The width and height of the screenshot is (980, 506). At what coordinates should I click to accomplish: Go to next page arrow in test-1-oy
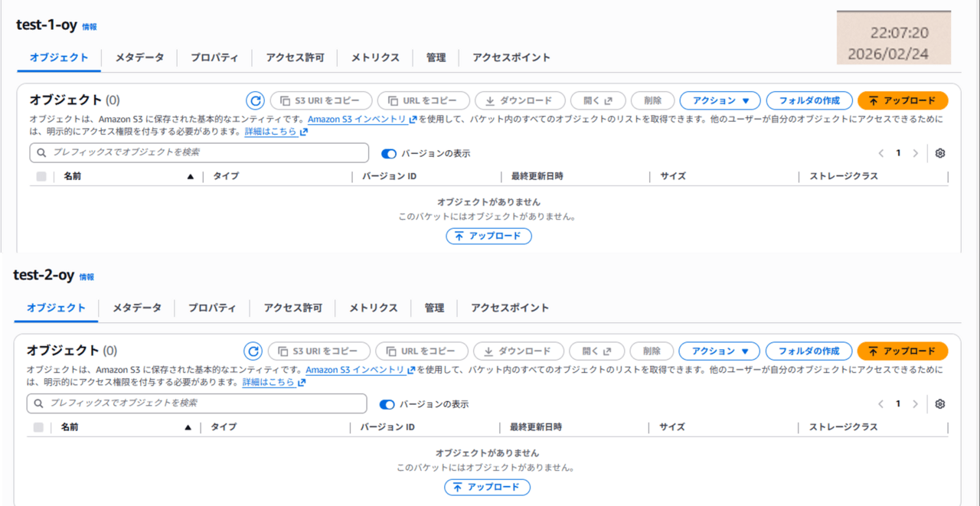pyautogui.click(x=915, y=153)
